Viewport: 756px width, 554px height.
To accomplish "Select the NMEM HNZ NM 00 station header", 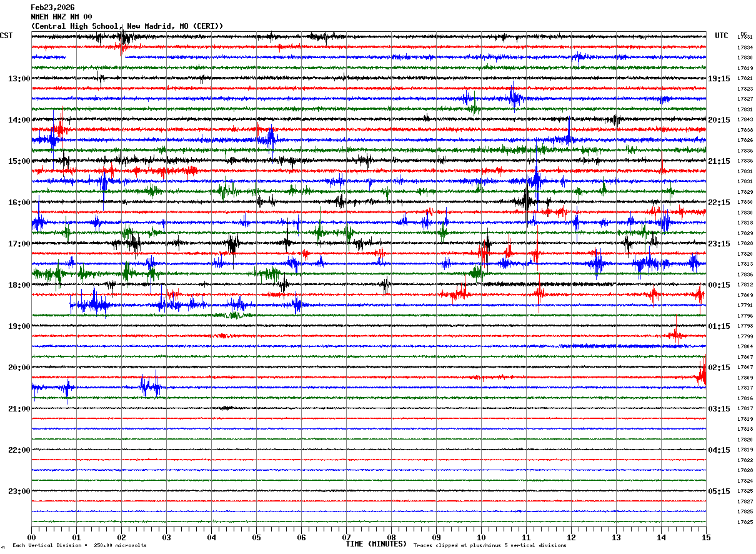I will pyautogui.click(x=61, y=17).
